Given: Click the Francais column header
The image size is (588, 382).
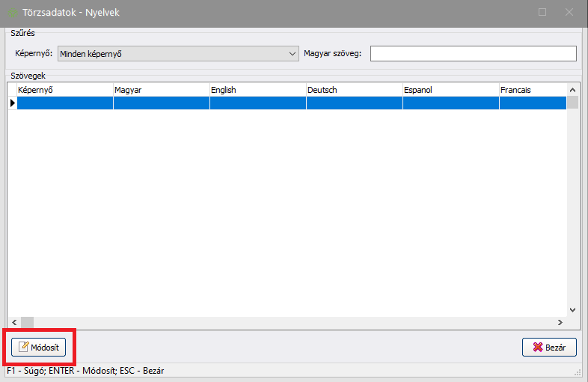Looking at the screenshot, I should tap(533, 90).
